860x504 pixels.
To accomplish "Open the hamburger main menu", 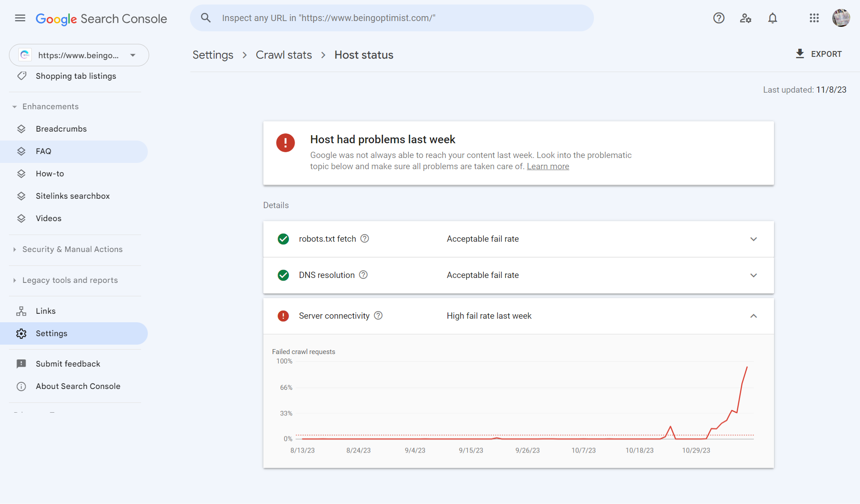I will point(20,18).
